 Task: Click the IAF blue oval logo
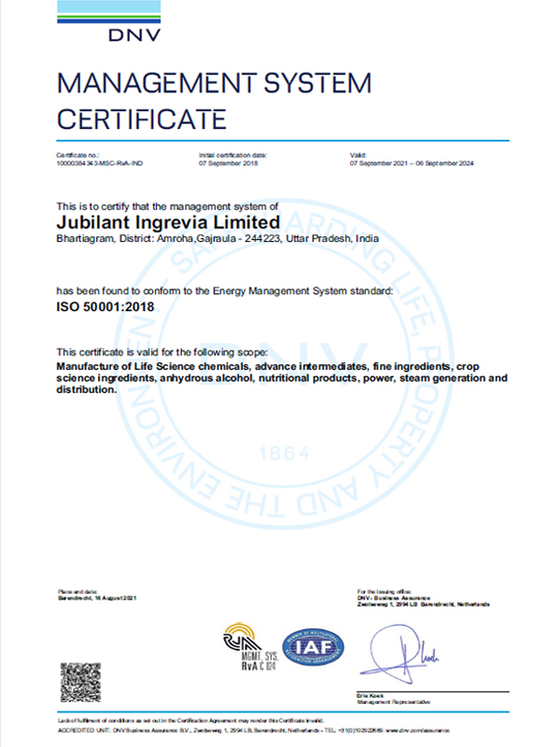(313, 647)
